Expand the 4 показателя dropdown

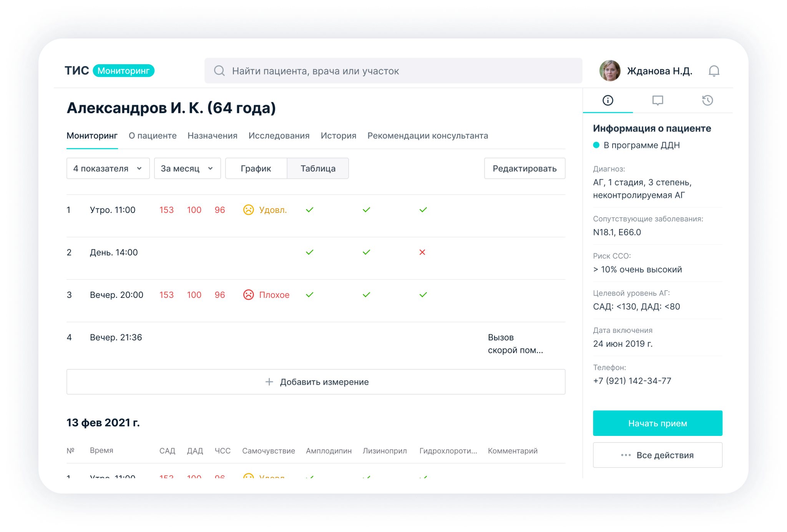click(x=108, y=168)
